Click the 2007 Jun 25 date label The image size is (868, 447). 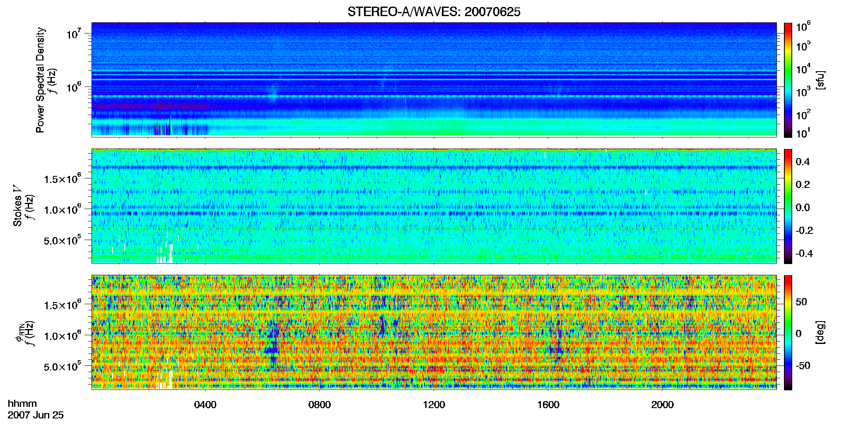36,415
